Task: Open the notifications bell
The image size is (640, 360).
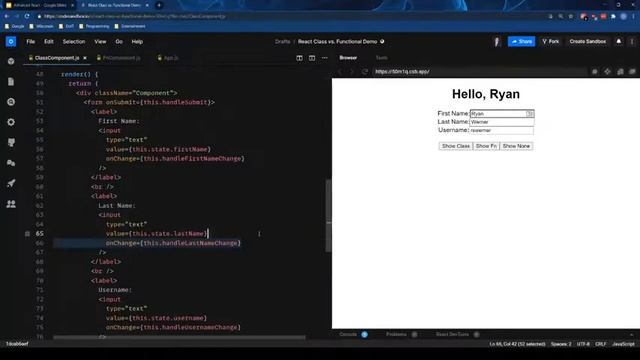Action: tap(619, 41)
